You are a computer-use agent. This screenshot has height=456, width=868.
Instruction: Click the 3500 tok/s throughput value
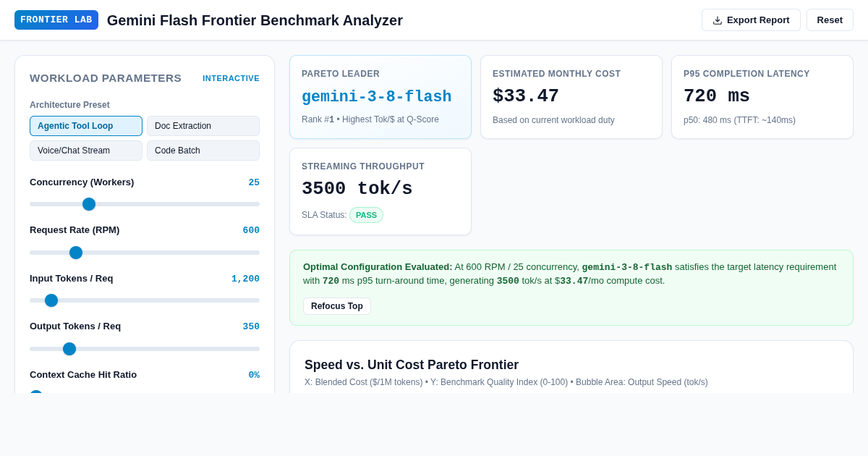point(357,189)
